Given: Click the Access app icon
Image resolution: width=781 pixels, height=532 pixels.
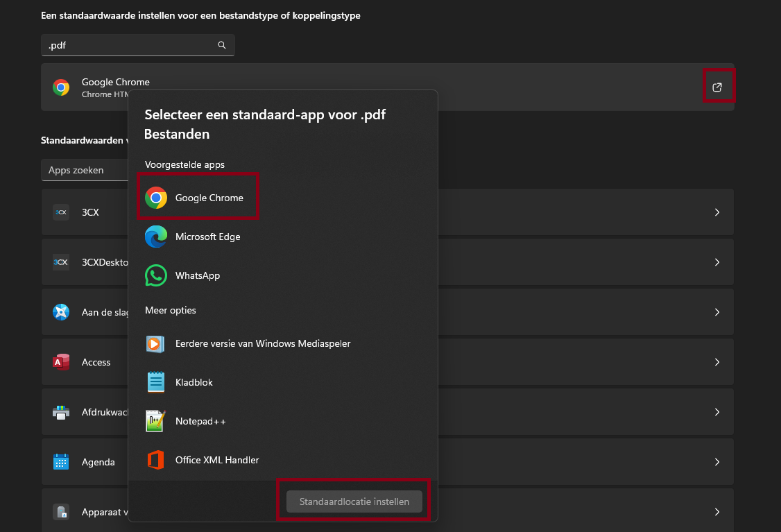Looking at the screenshot, I should point(61,362).
